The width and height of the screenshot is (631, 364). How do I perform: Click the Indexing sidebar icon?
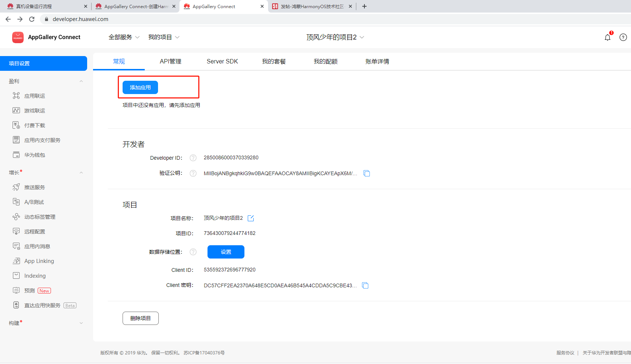(x=16, y=276)
